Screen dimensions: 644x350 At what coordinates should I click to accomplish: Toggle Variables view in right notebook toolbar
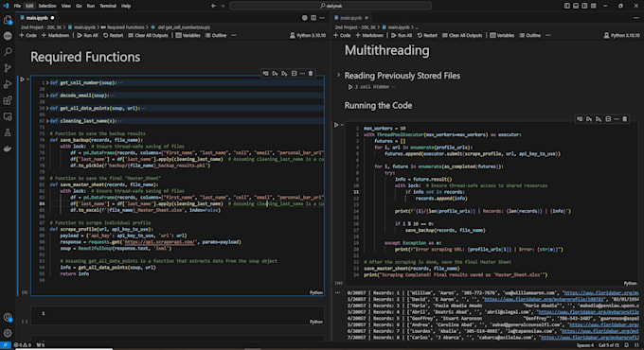pos(502,36)
